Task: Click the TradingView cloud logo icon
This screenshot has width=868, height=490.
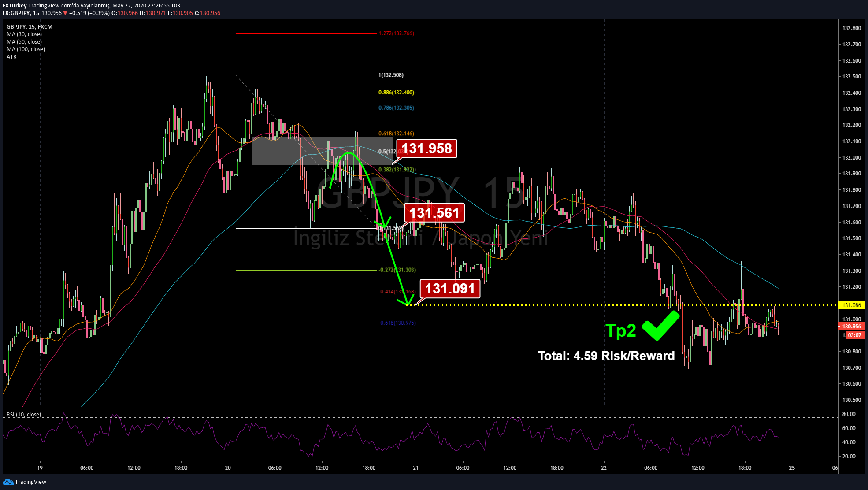Action: click(8, 482)
